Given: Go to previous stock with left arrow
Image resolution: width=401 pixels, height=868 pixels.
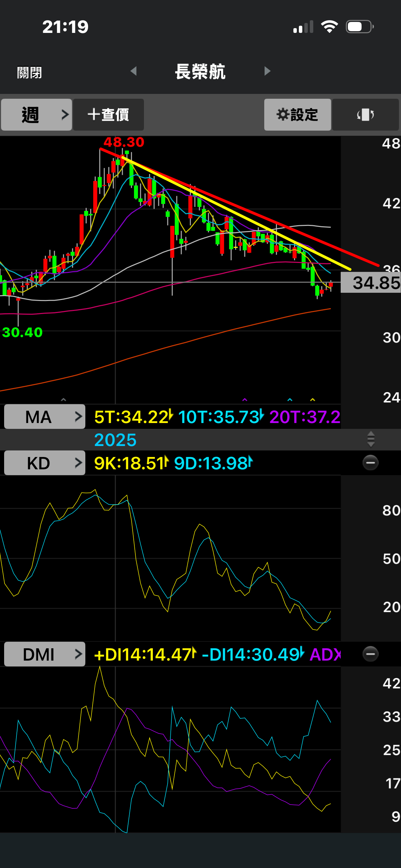Looking at the screenshot, I should click(134, 71).
